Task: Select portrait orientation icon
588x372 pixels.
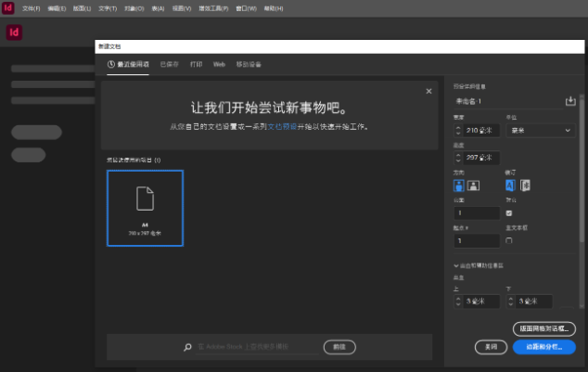Action: pos(458,185)
